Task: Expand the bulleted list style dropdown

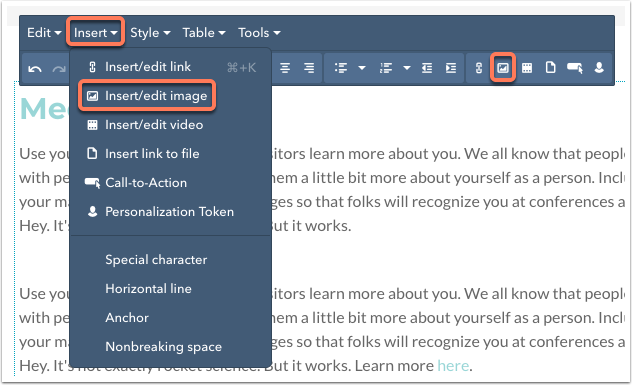Action: [362, 68]
